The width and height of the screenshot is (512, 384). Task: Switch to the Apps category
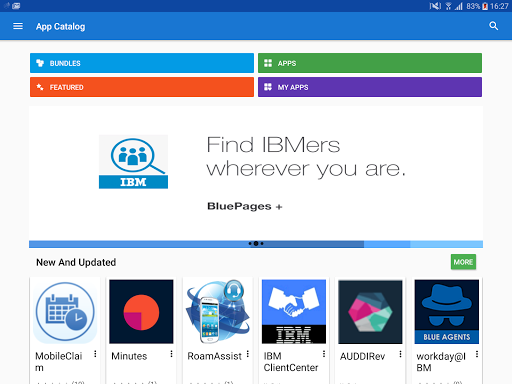[370, 63]
